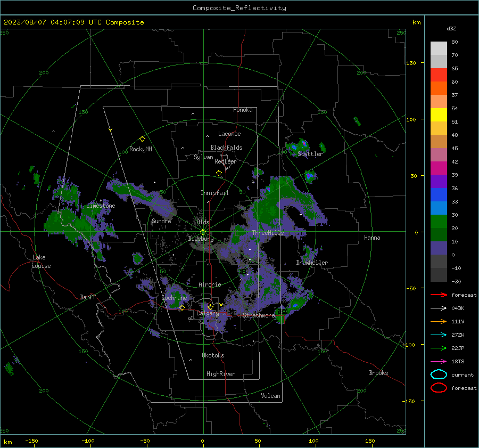Viewport: 479px width, 448px height.
Task: Click the Lacombe city label
Action: [229, 134]
